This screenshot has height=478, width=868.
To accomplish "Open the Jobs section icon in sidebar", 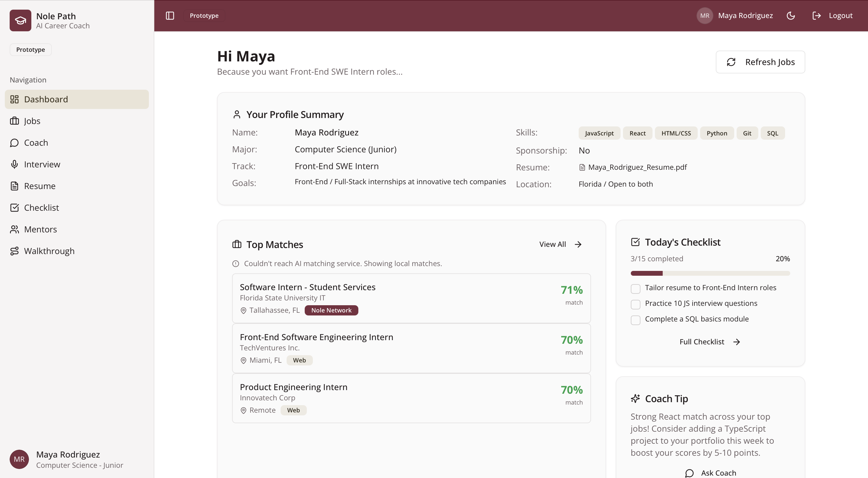I will (14, 121).
